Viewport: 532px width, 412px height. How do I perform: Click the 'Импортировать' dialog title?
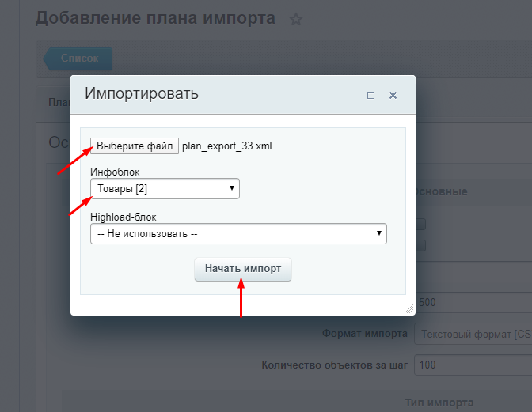(142, 93)
